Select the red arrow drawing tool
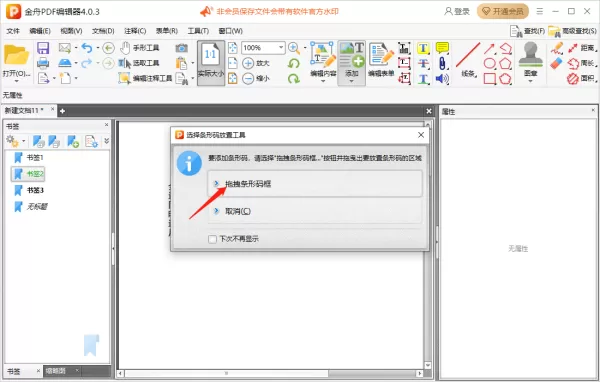Viewport: 600px width, 382px height. [x=489, y=48]
